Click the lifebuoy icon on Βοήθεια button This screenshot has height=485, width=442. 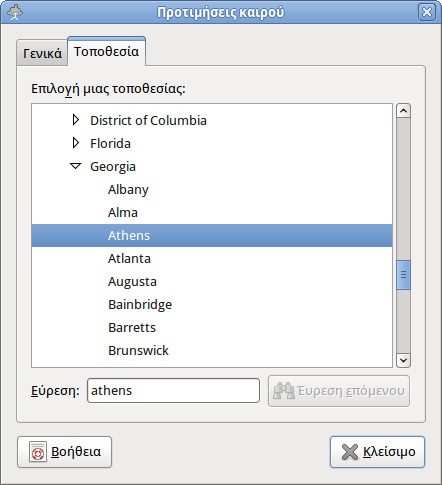click(38, 452)
